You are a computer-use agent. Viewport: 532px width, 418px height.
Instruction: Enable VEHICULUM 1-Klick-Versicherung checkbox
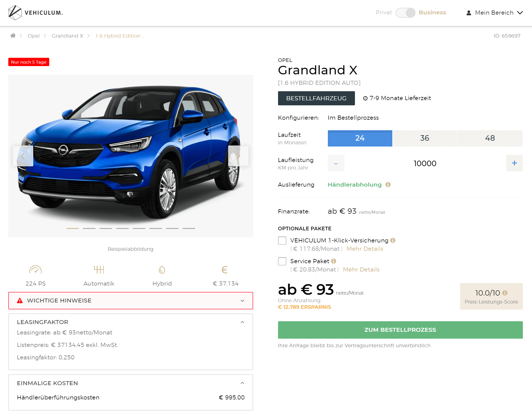(282, 241)
